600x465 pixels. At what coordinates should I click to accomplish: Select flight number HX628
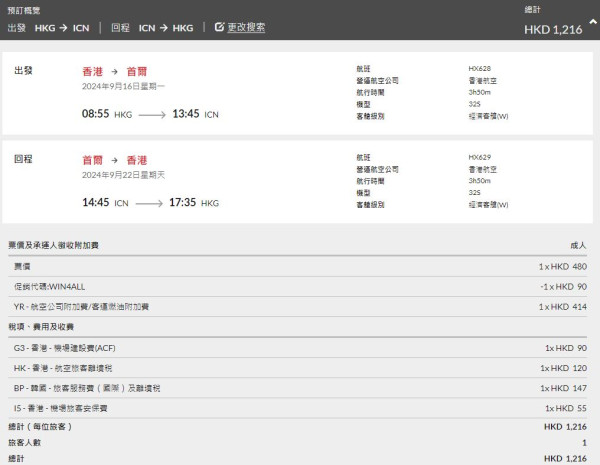pos(479,69)
